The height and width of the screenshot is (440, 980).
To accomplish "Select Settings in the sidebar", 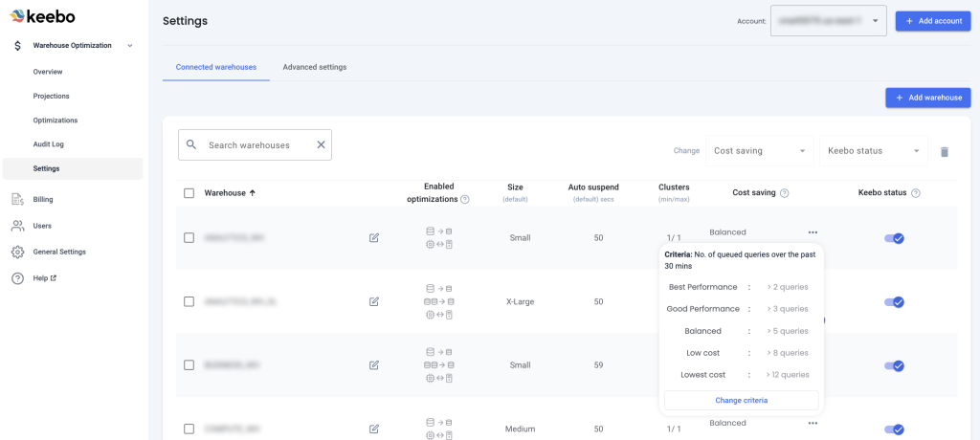I will 73,168.
